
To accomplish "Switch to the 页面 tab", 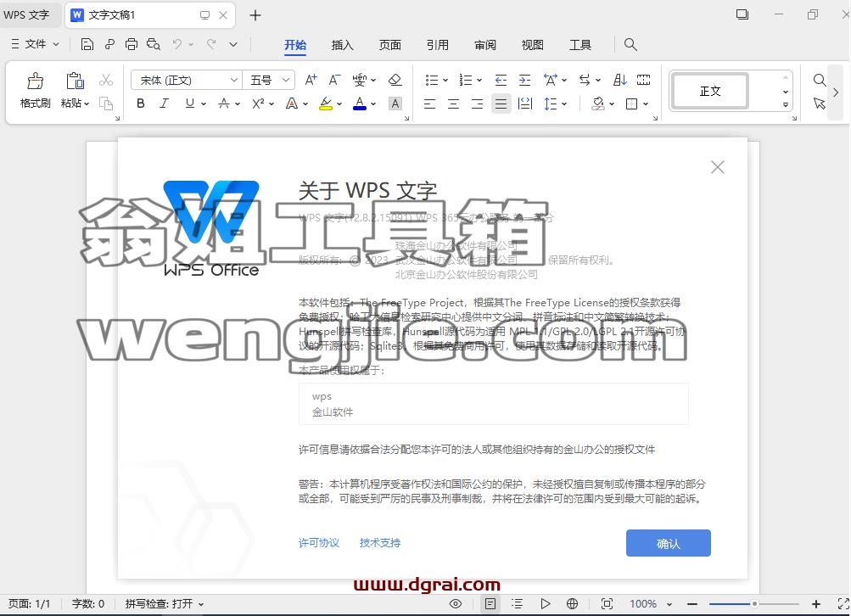I will [x=390, y=45].
